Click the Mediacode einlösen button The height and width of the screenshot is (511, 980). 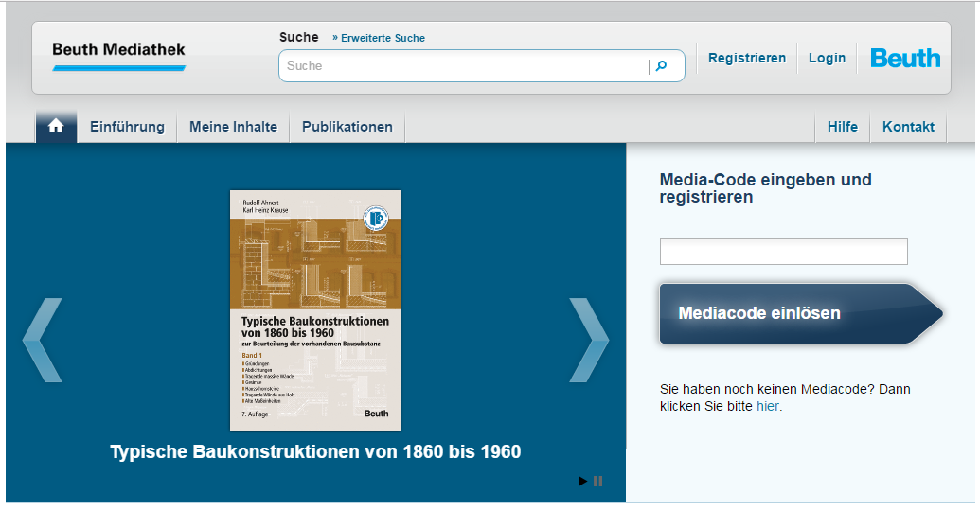pyautogui.click(x=801, y=313)
